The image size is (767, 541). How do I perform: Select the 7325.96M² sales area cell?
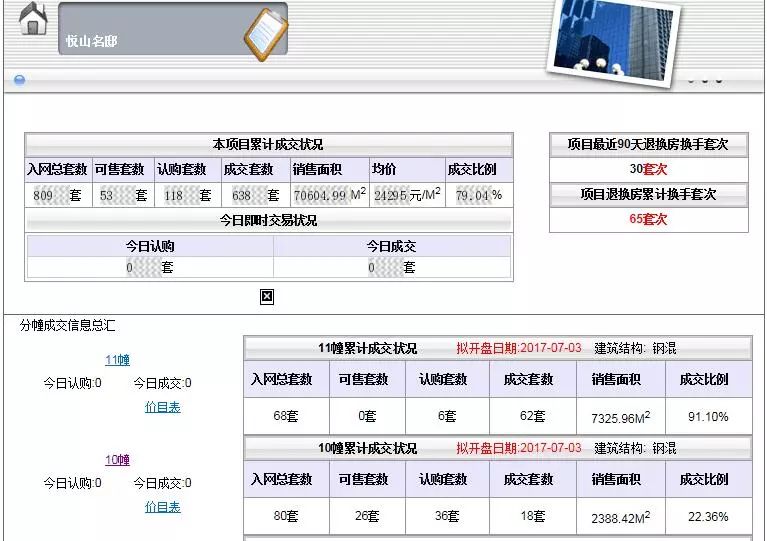(621, 417)
